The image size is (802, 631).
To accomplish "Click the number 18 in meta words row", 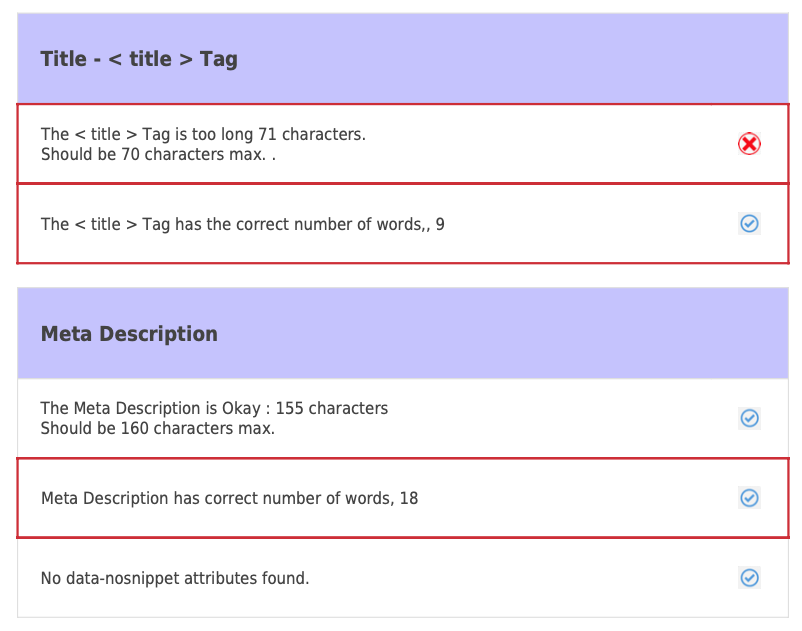I will coord(409,499).
